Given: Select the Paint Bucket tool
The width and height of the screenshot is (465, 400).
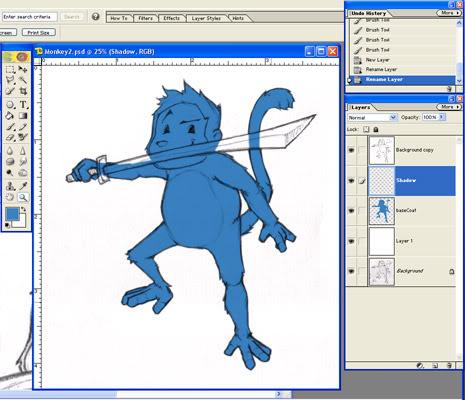Looking at the screenshot, I should [x=10, y=115].
